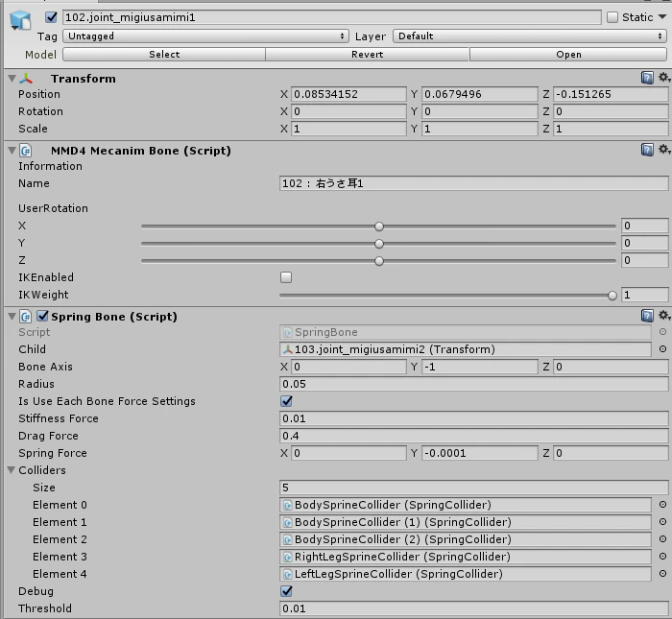Click the Scale Z field

[x=611, y=129]
